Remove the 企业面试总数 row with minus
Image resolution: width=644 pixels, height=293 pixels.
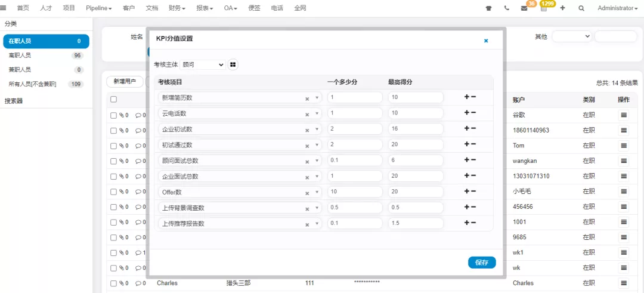pos(473,175)
